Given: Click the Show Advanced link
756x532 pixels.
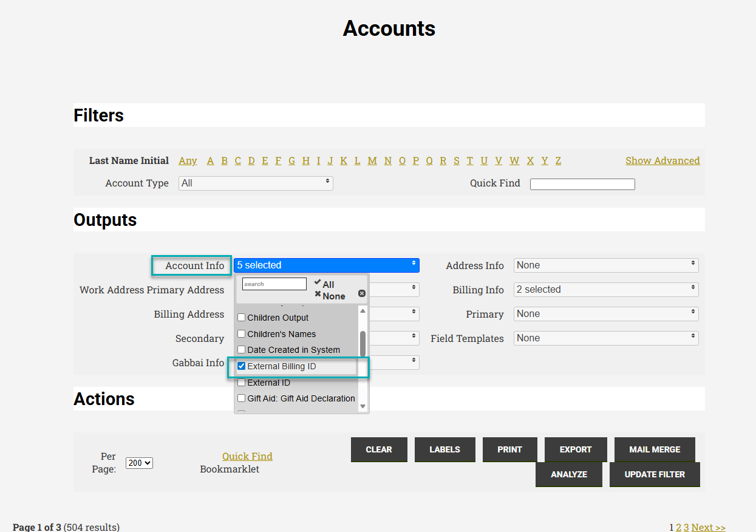Looking at the screenshot, I should [662, 160].
